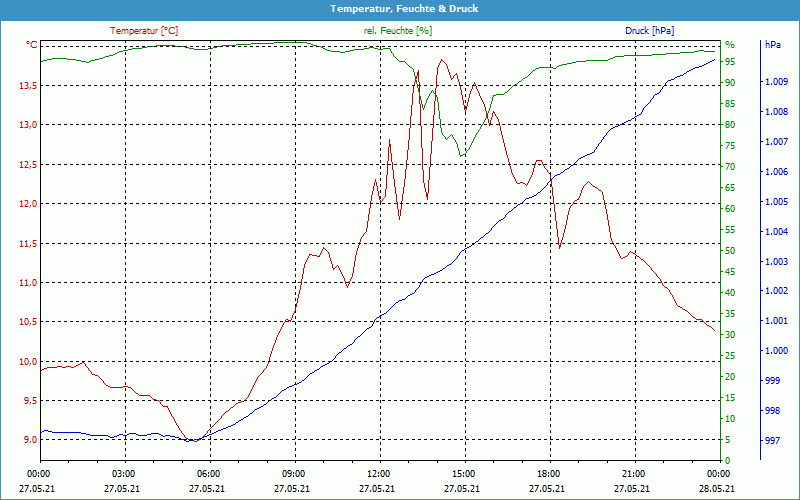Click the 997 pressure axis tick

772,440
